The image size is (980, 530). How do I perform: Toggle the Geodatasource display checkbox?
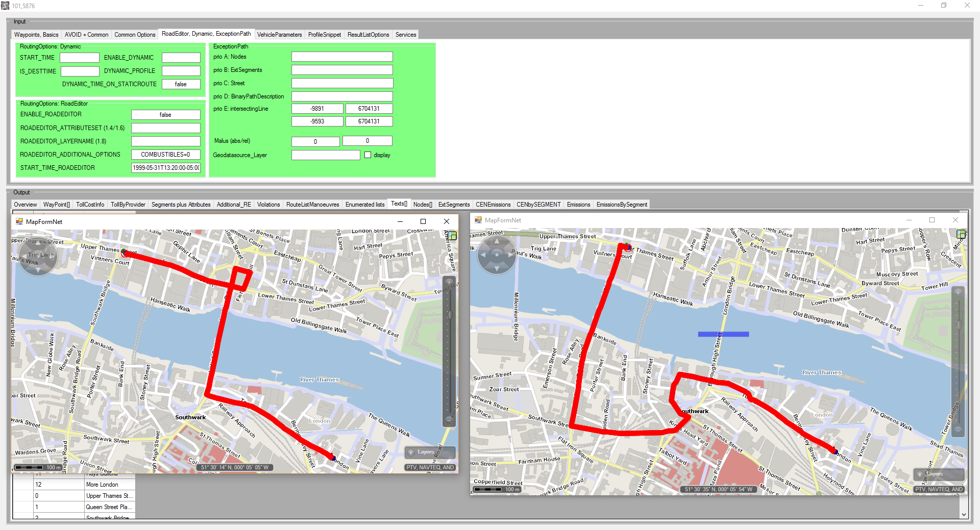point(367,155)
